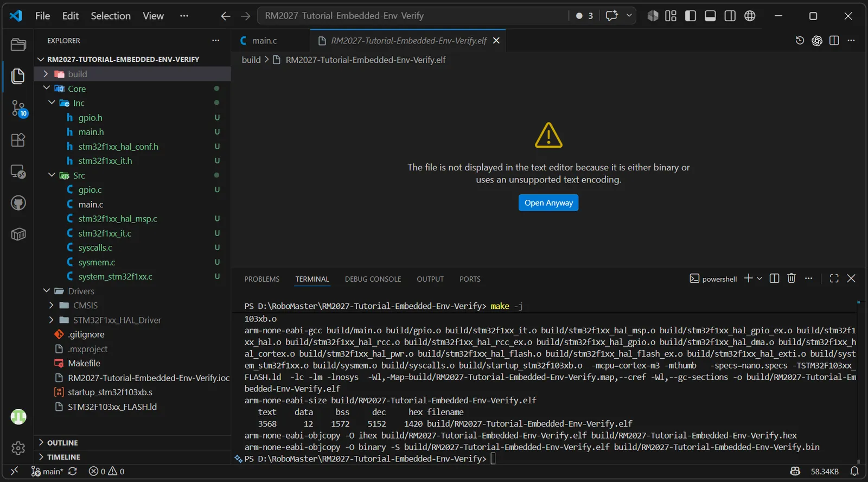The width and height of the screenshot is (868, 482).
Task: Expand the build folder
Action: (46, 74)
